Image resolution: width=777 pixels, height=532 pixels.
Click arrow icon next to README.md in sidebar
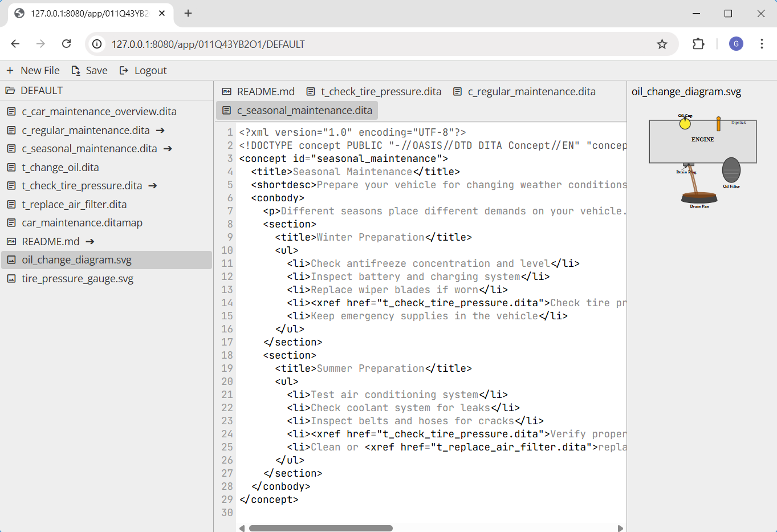pyautogui.click(x=90, y=242)
